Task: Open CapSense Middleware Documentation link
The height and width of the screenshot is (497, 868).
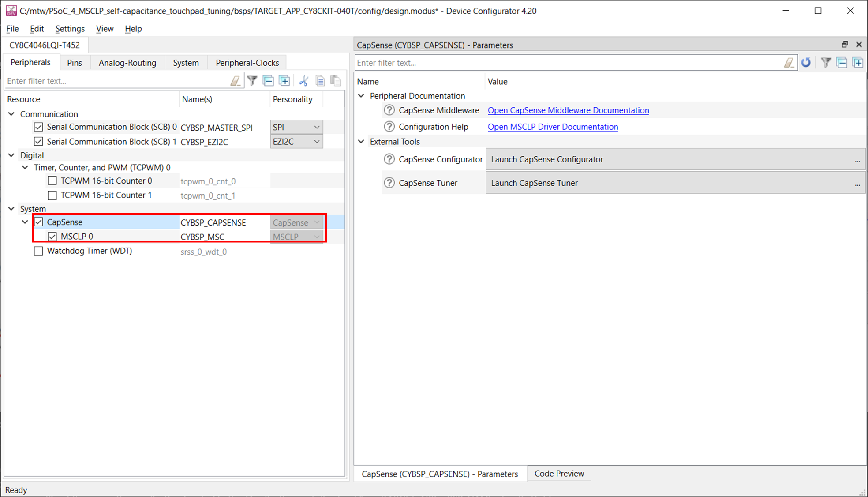Action: tap(568, 110)
